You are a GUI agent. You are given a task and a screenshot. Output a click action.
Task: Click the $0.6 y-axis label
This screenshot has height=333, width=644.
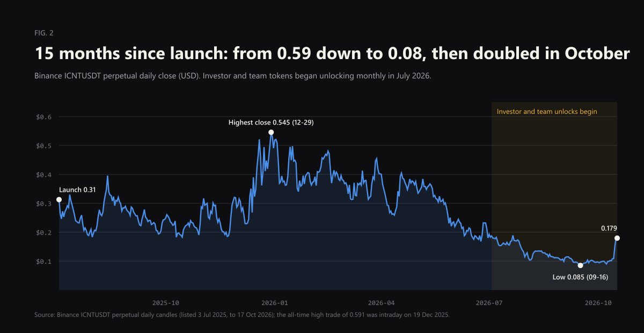tap(45, 117)
